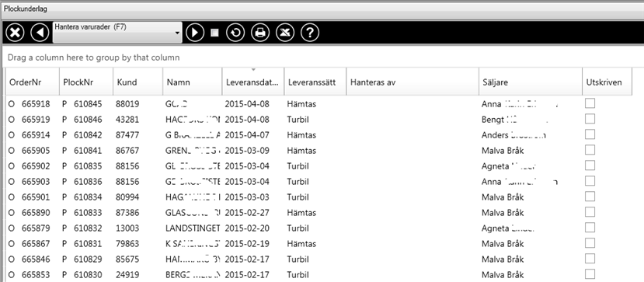Click the forward play arrow icon
Screen dimensions: 644x282
point(195,33)
